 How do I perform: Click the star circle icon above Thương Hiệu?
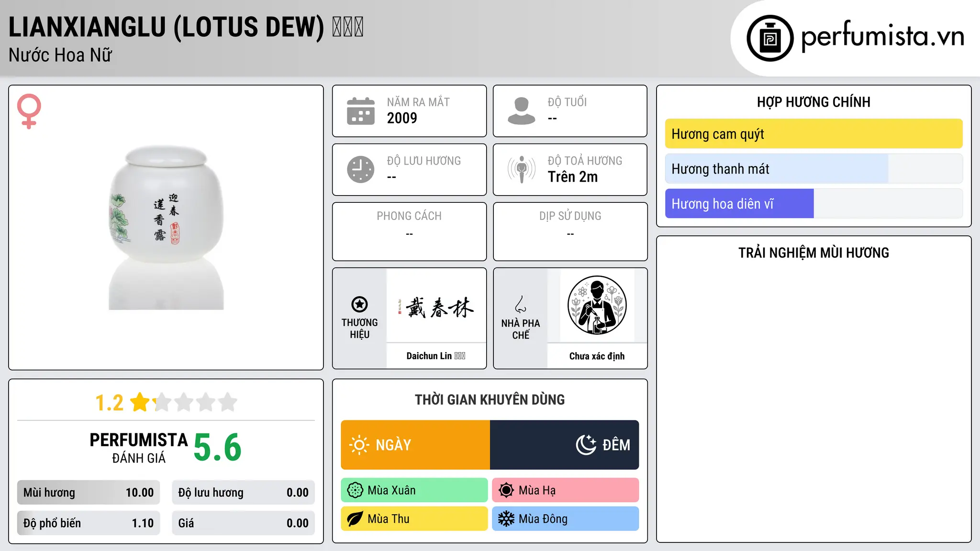pos(359,304)
